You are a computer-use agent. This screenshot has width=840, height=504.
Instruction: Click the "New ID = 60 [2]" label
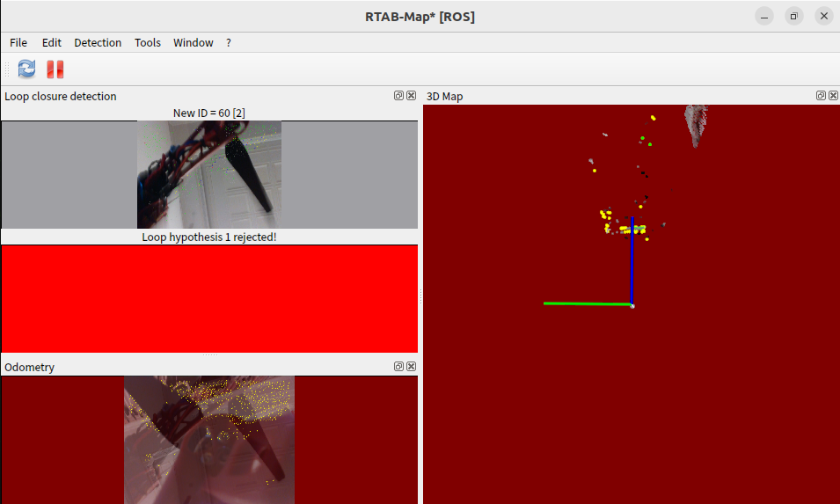pos(209,113)
